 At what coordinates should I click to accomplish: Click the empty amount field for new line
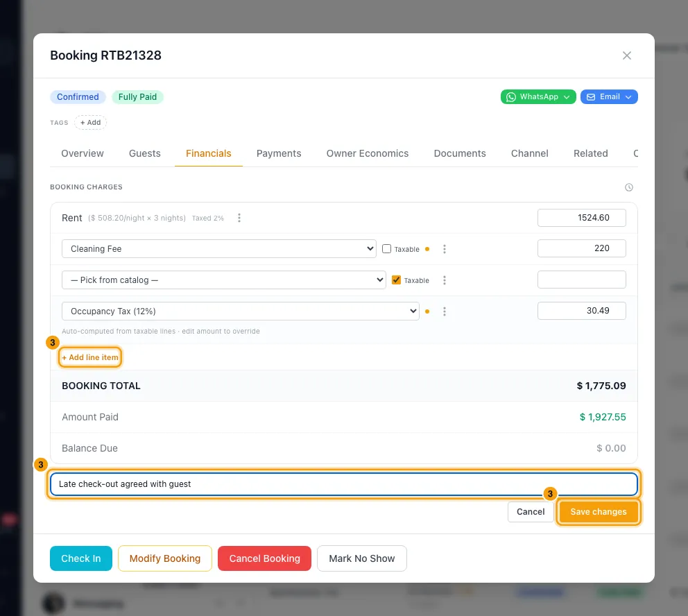(x=581, y=280)
